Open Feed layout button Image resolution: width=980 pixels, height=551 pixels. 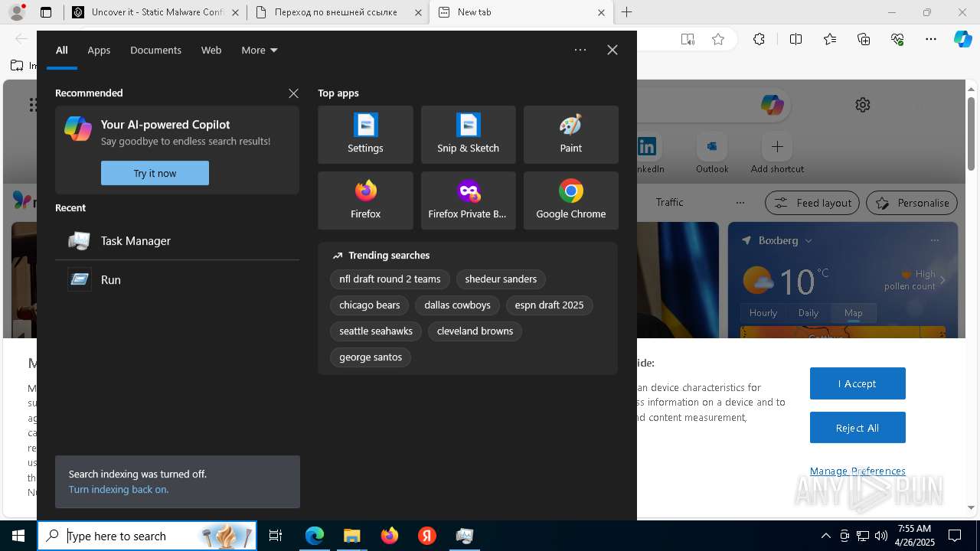pyautogui.click(x=813, y=203)
